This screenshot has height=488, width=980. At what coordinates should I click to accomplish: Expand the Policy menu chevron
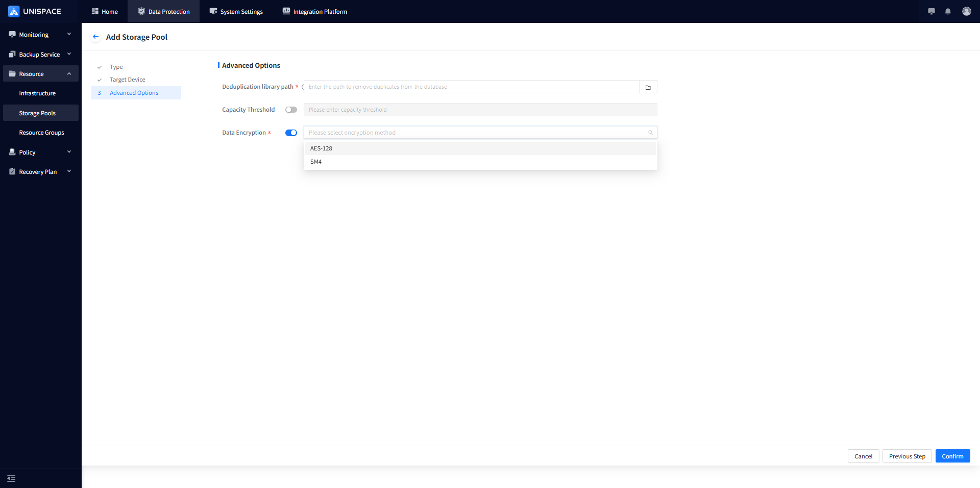pos(69,151)
